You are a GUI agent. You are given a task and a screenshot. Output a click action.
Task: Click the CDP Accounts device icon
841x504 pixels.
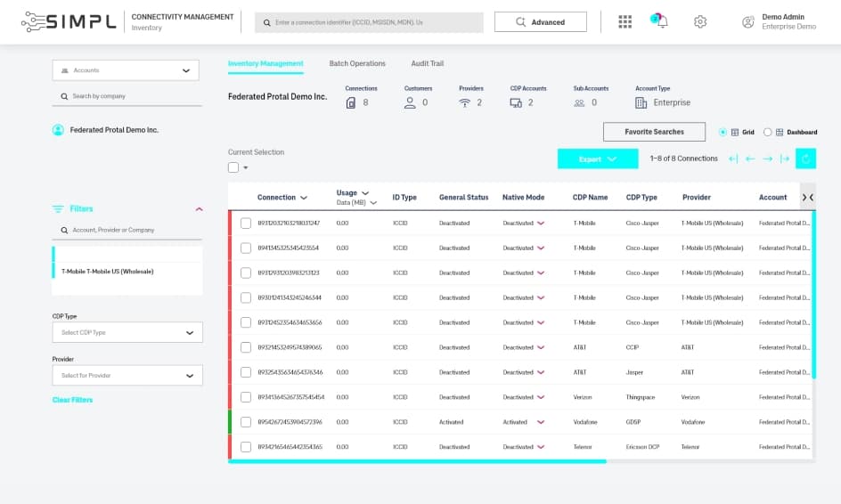pos(516,103)
